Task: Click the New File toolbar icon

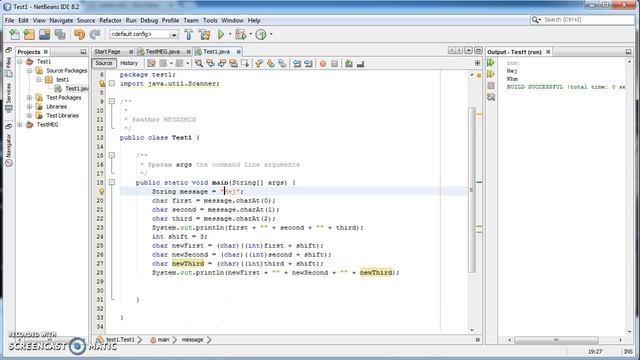Action: 14,34
